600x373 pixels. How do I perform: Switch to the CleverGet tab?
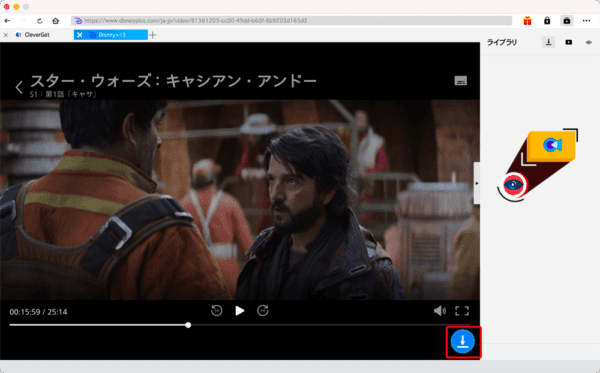pyautogui.click(x=37, y=35)
